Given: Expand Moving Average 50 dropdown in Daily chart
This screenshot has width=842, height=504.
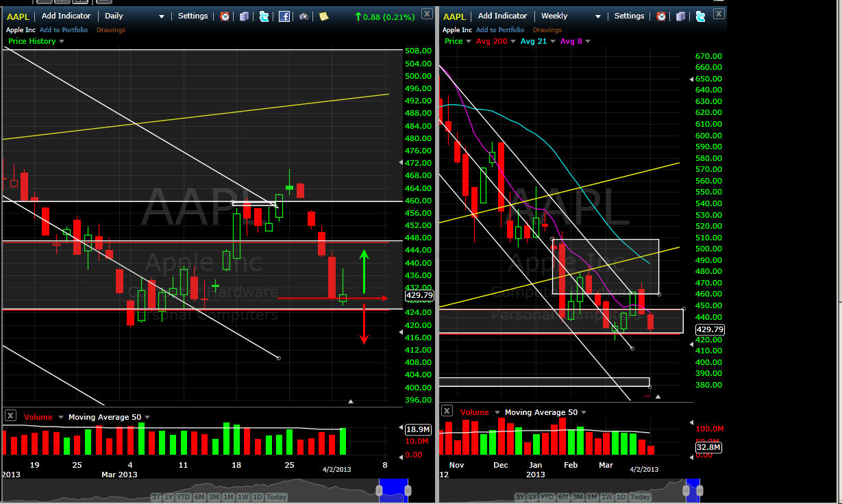Looking at the screenshot, I should 147,417.
